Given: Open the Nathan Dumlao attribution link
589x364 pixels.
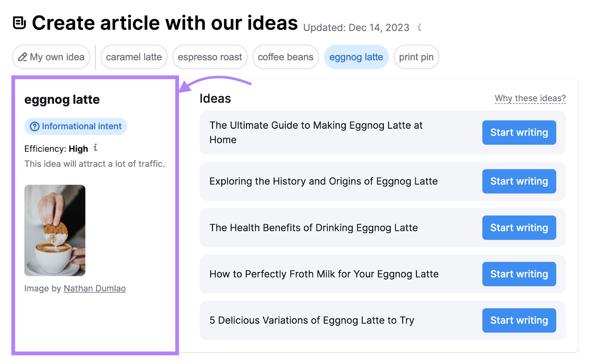Looking at the screenshot, I should (94, 288).
